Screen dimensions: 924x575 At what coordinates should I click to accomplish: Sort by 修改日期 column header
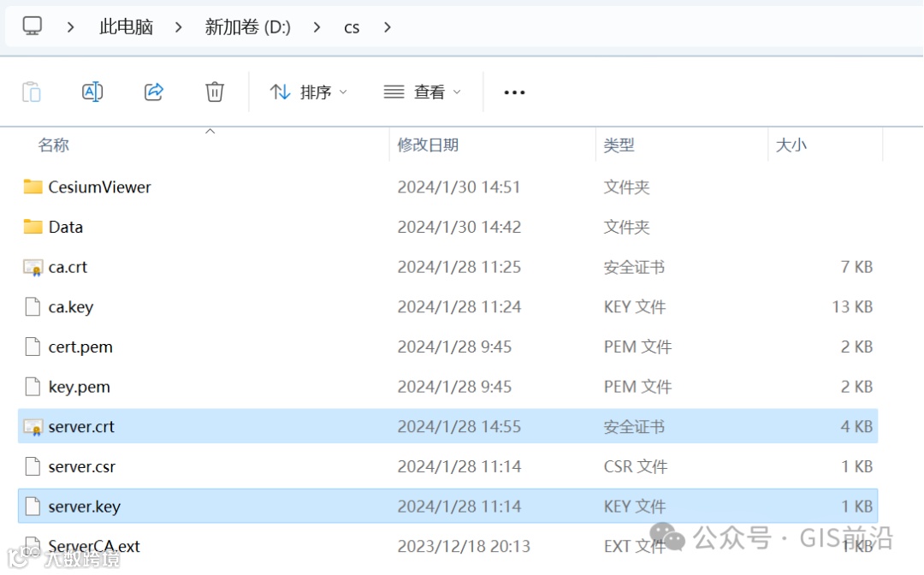(x=428, y=145)
